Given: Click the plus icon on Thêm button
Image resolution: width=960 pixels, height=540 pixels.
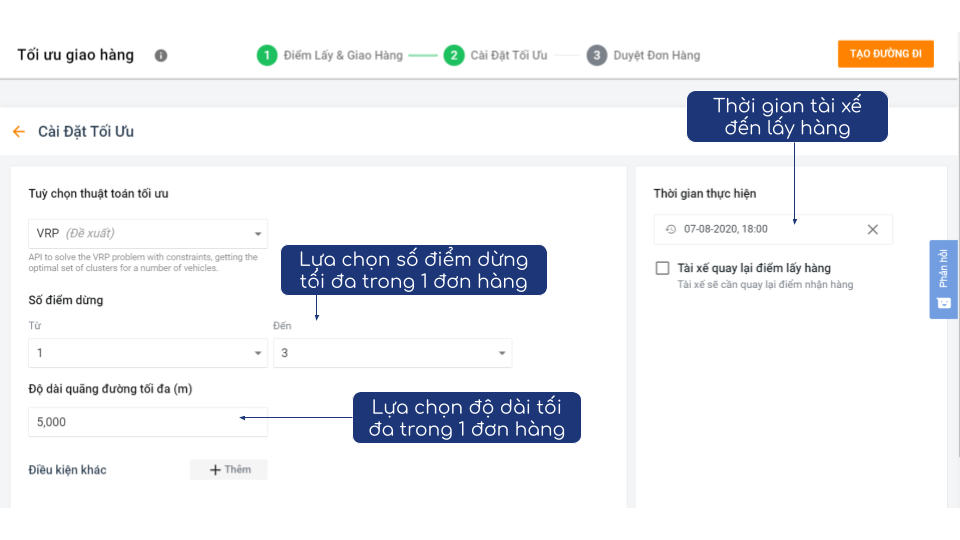Looking at the screenshot, I should 214,470.
